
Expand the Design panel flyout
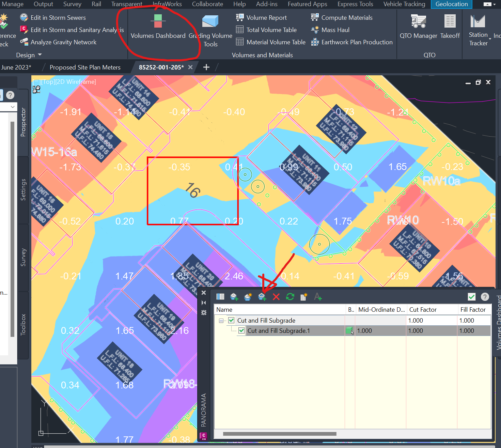40,55
